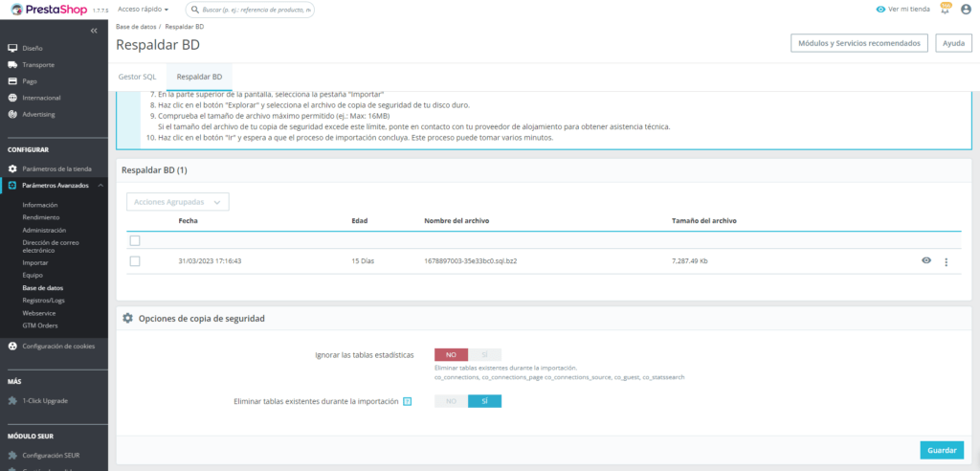Sort by the Fecha column header
The width and height of the screenshot is (980, 471).
point(189,221)
